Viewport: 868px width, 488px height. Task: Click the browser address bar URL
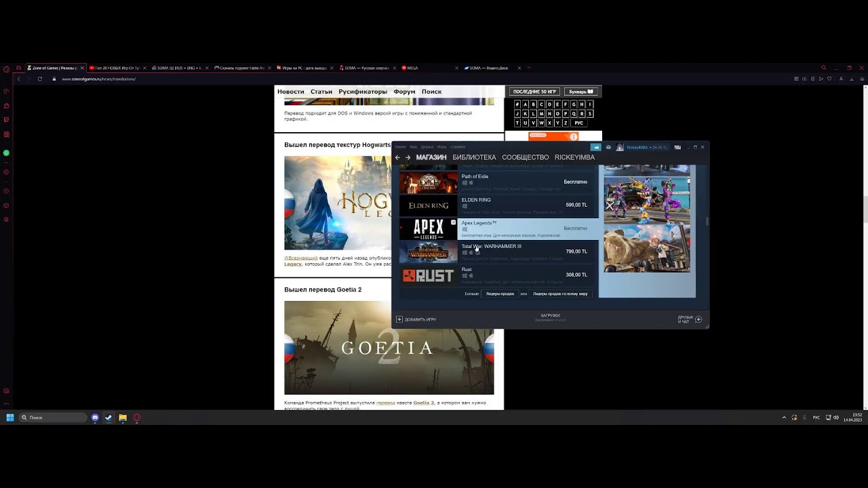pos(99,79)
